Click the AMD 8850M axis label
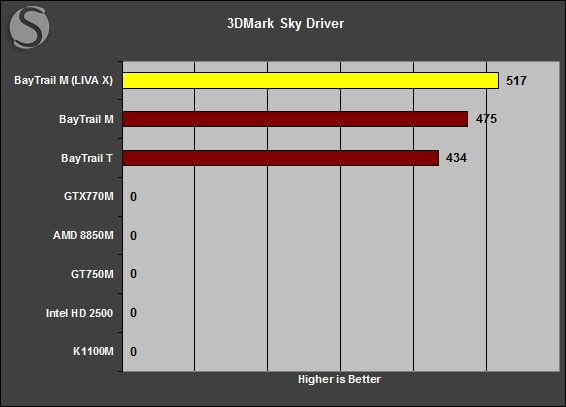The width and height of the screenshot is (566, 407). click(83, 235)
